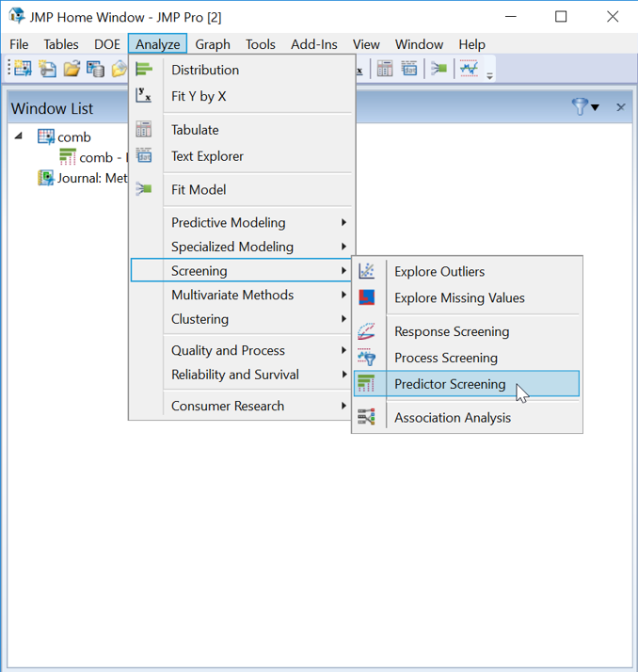Click the Process Screening funnel icon
This screenshot has height=672, width=638.
(367, 357)
